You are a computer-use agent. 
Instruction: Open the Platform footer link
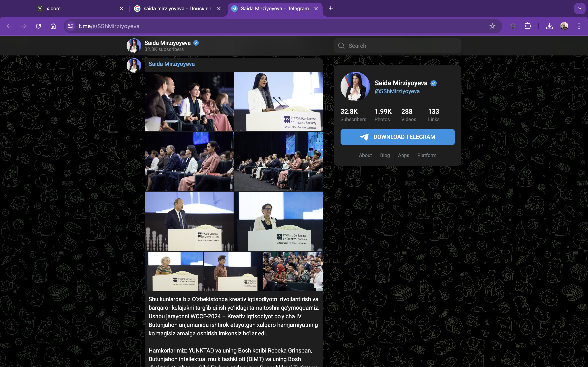(x=427, y=155)
